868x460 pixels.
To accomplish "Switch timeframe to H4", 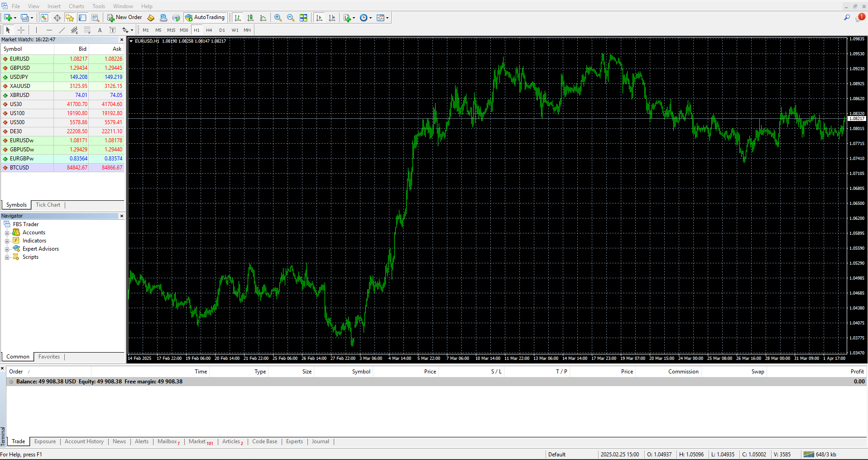I will coord(209,30).
